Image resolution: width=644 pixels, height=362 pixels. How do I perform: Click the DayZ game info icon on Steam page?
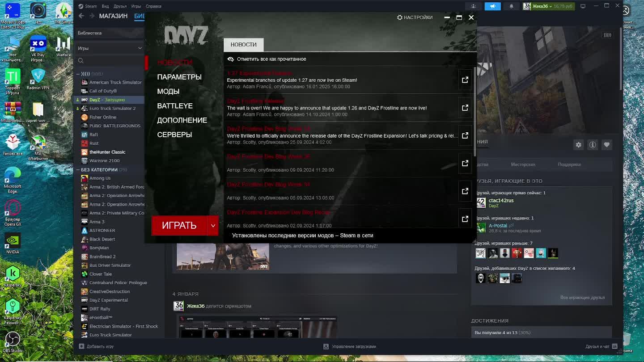pyautogui.click(x=593, y=145)
